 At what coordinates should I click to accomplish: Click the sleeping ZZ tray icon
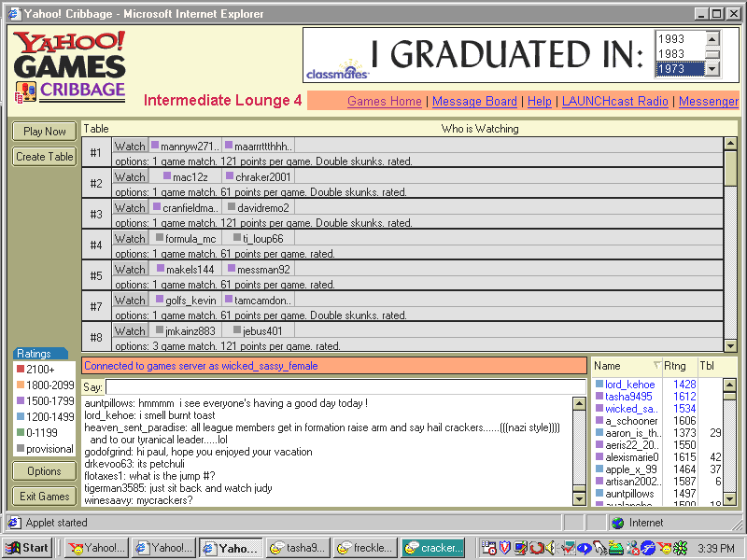point(616,548)
